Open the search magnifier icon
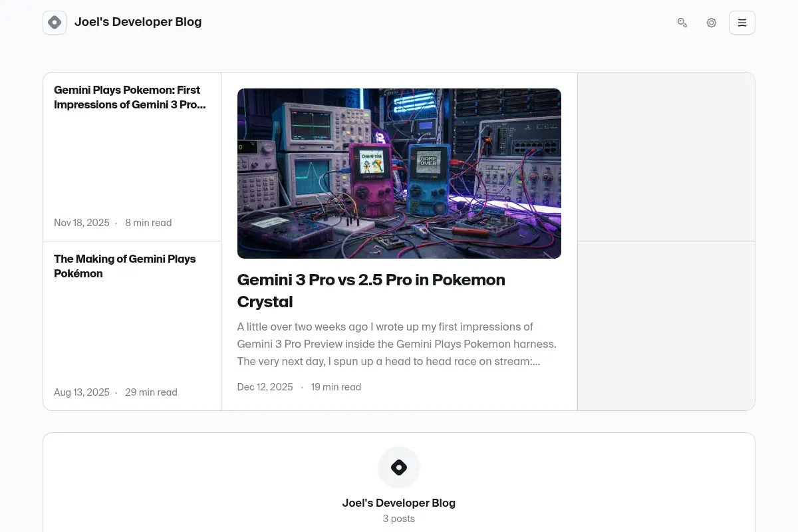This screenshot has height=532, width=798. [682, 23]
